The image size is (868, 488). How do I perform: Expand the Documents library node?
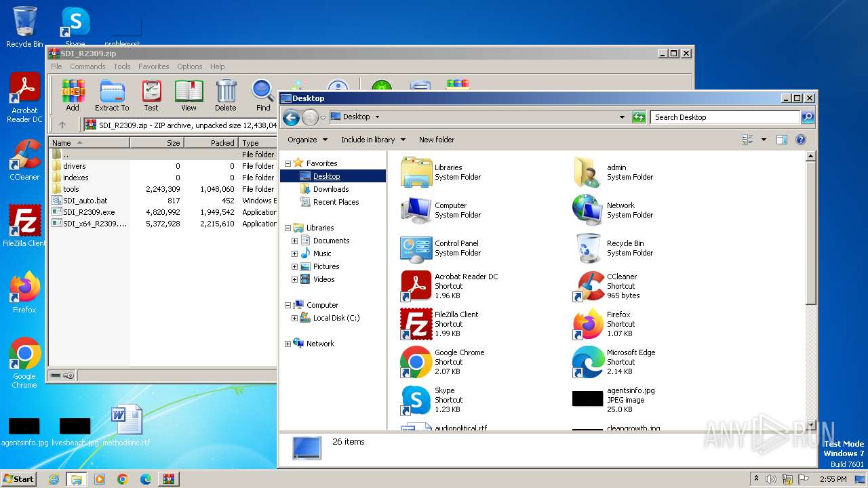coord(294,241)
